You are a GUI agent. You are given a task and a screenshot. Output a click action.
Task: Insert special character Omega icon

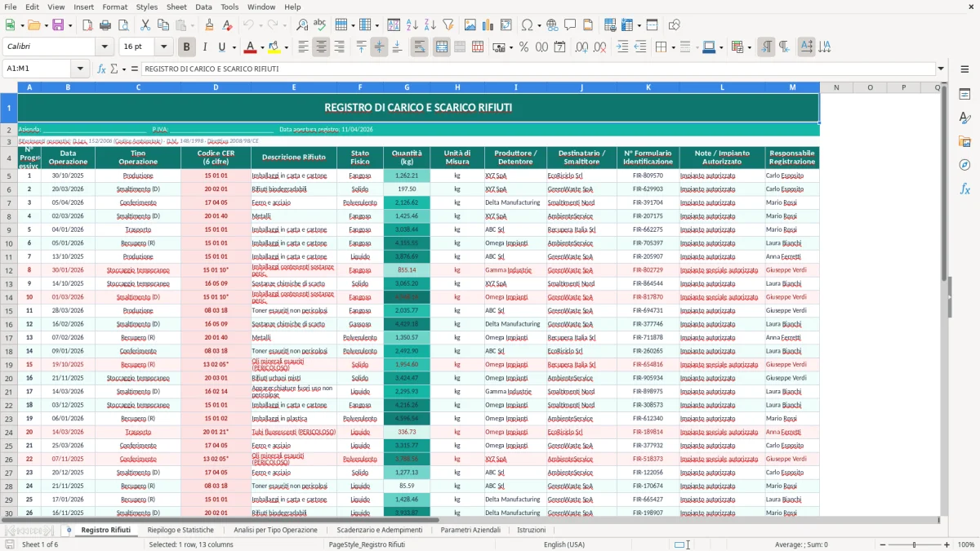tap(527, 25)
